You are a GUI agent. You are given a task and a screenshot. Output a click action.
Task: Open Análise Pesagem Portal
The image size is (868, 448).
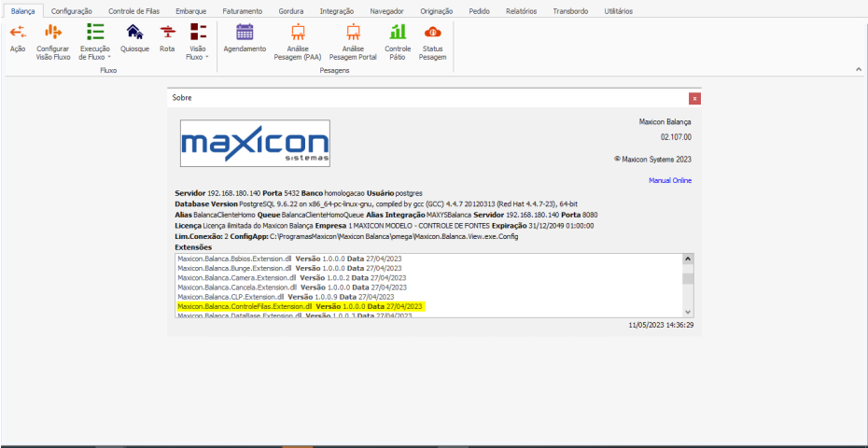pyautogui.click(x=353, y=42)
